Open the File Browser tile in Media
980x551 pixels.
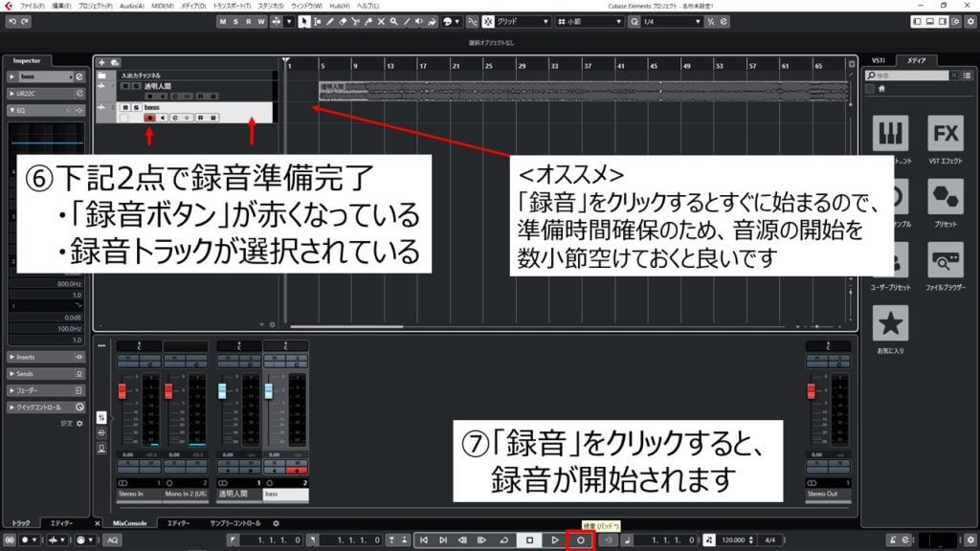point(945,260)
